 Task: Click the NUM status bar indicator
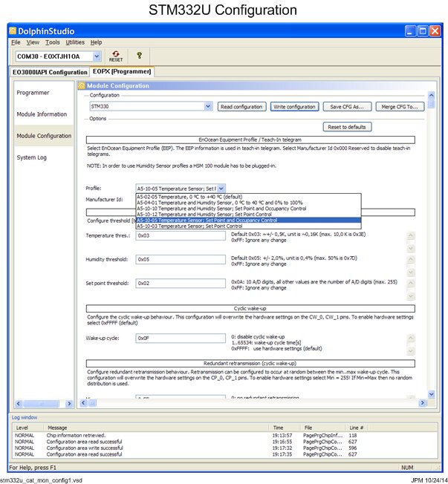click(407, 468)
